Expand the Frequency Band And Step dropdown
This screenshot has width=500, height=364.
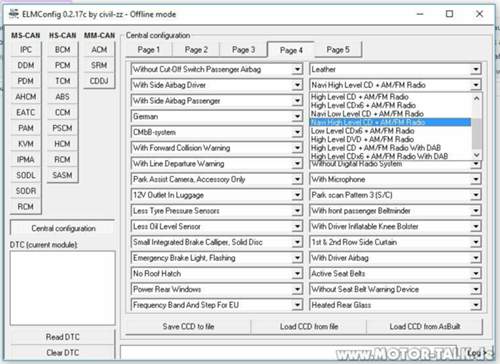click(x=297, y=305)
